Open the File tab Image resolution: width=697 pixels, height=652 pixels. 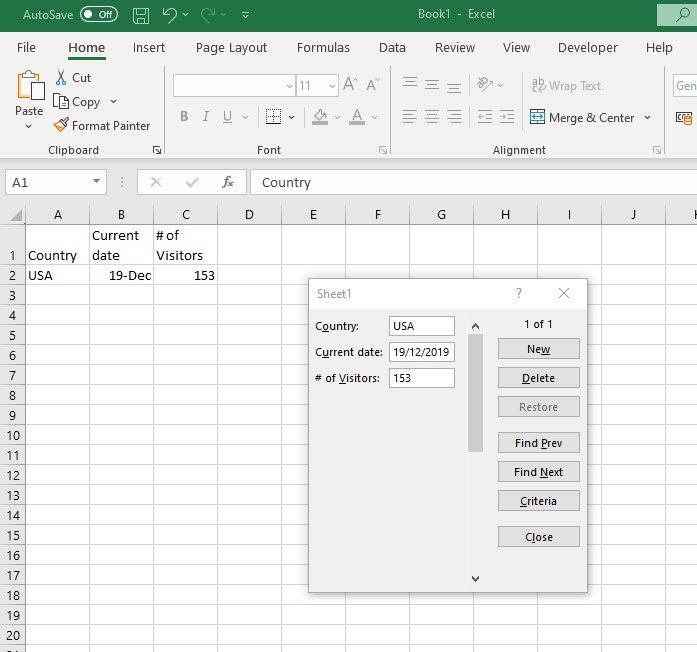(x=26, y=48)
